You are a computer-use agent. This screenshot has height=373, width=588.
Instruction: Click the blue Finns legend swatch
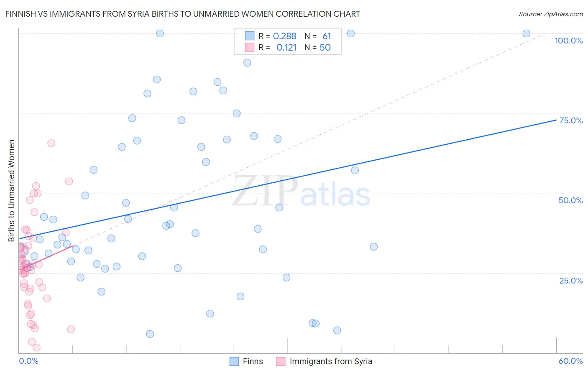[x=235, y=361]
